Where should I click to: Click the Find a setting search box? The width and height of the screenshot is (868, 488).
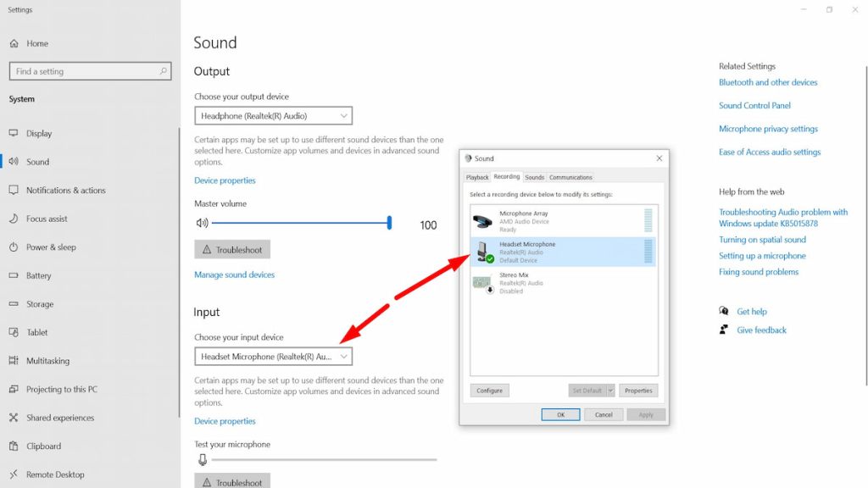[90, 71]
